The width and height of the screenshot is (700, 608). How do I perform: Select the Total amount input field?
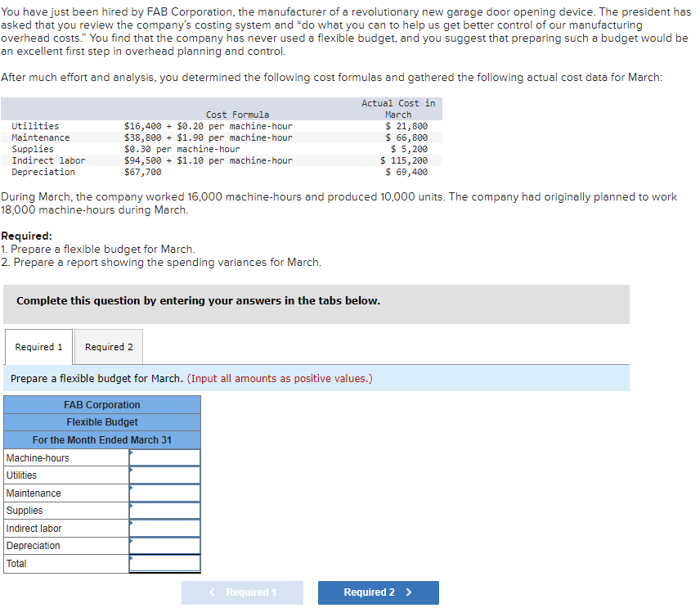164,563
